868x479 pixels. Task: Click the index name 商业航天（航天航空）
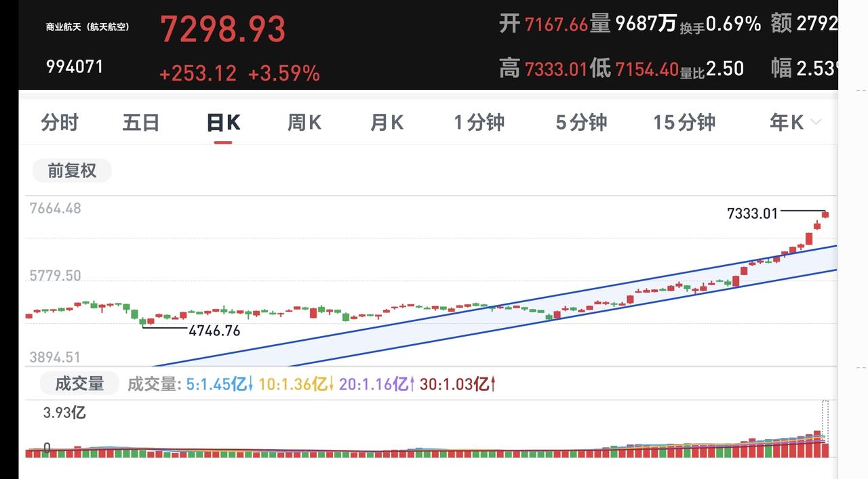(x=87, y=27)
